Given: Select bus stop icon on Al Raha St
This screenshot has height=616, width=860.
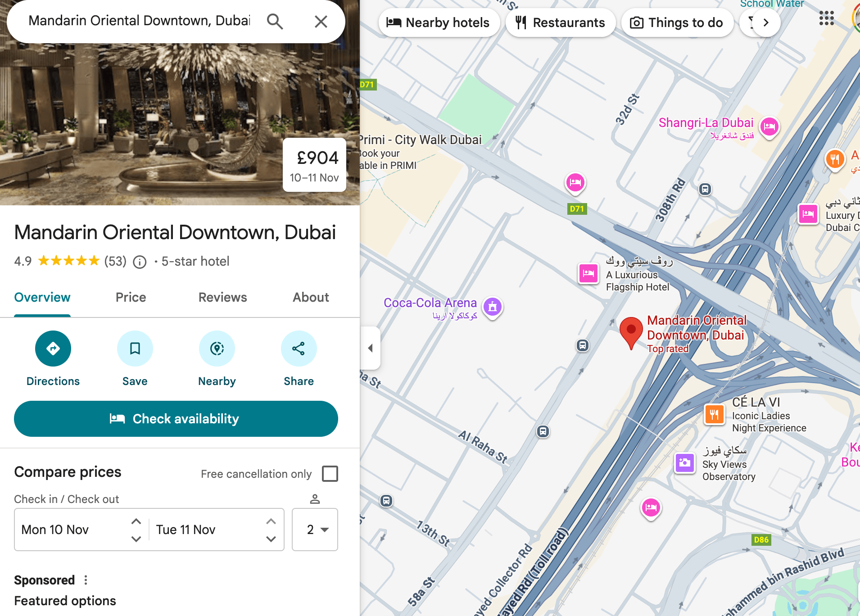Looking at the screenshot, I should [543, 431].
